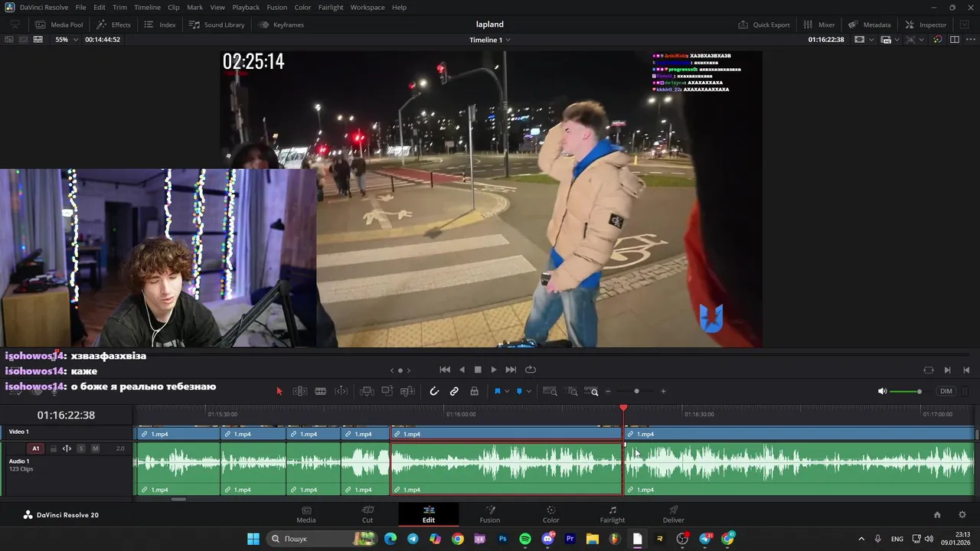This screenshot has height=551, width=980.
Task: Click the A1 track destination selector
Action: point(35,448)
